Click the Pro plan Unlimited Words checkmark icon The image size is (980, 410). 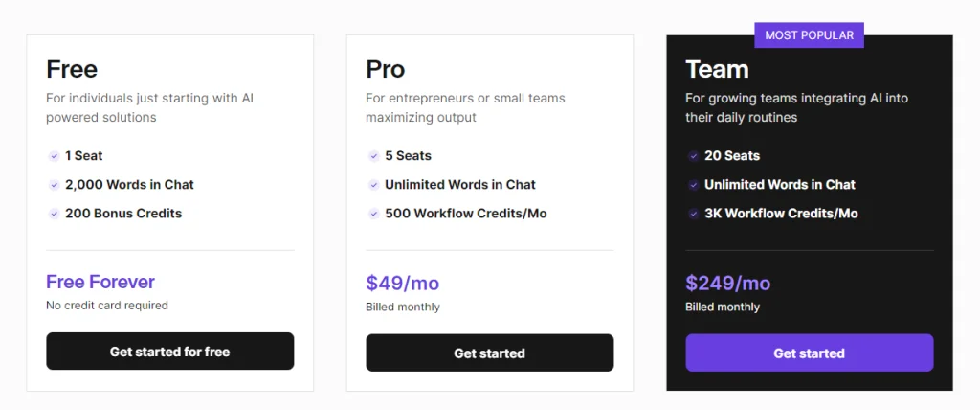374,185
